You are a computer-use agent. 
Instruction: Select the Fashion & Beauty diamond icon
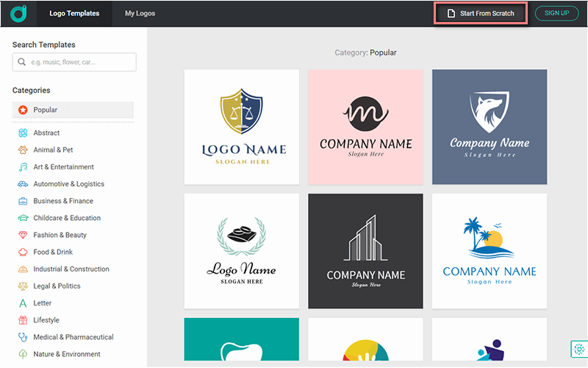(x=23, y=236)
